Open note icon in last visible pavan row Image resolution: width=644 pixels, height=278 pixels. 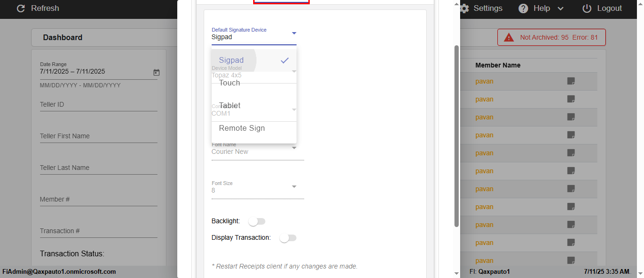tap(571, 261)
